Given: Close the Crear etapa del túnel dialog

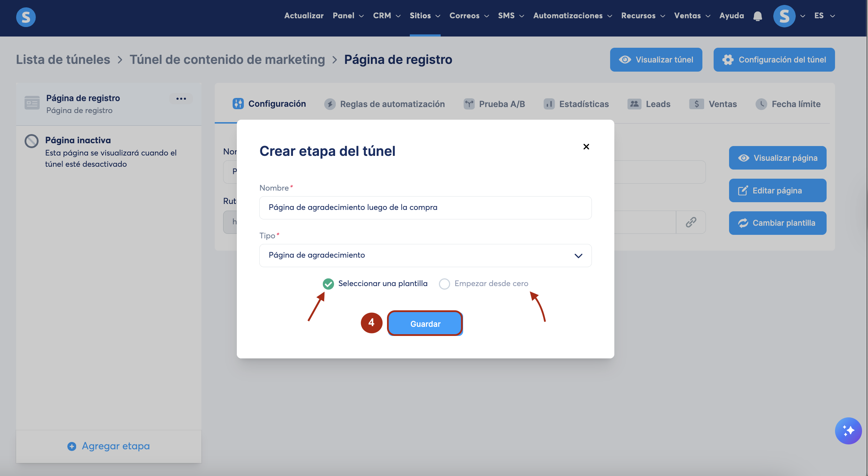Looking at the screenshot, I should (x=586, y=147).
